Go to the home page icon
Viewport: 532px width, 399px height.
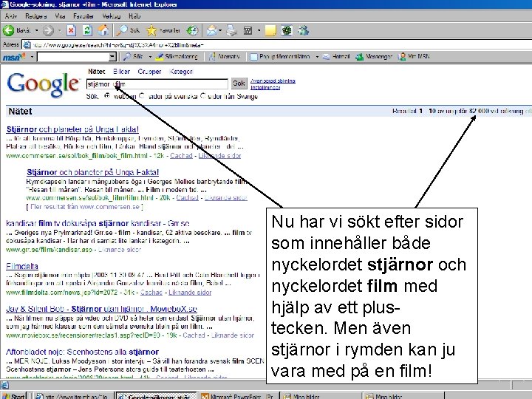pos(103,30)
